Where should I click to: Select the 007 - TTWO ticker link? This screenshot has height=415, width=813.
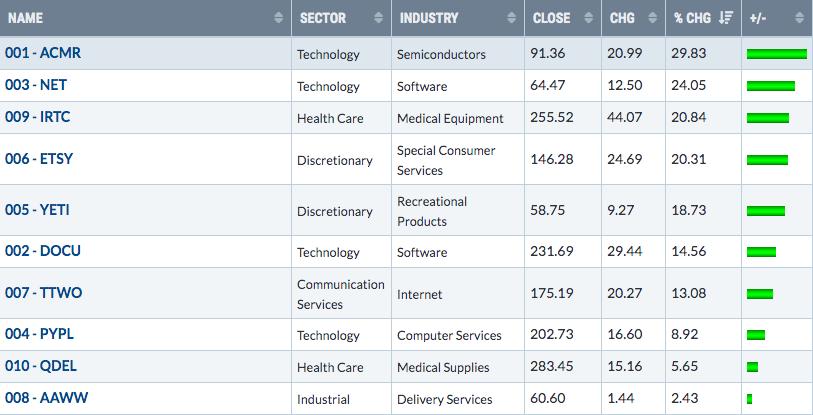coord(42,293)
